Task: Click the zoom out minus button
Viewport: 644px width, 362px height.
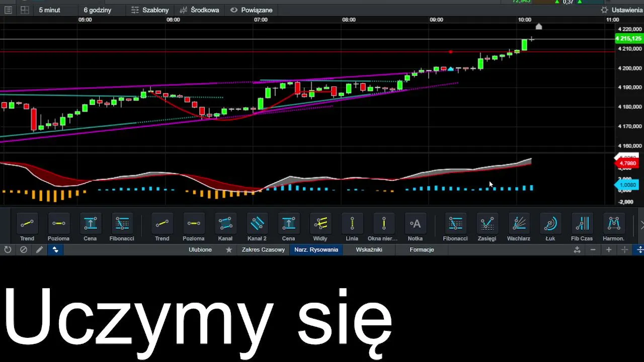Action: click(x=593, y=250)
